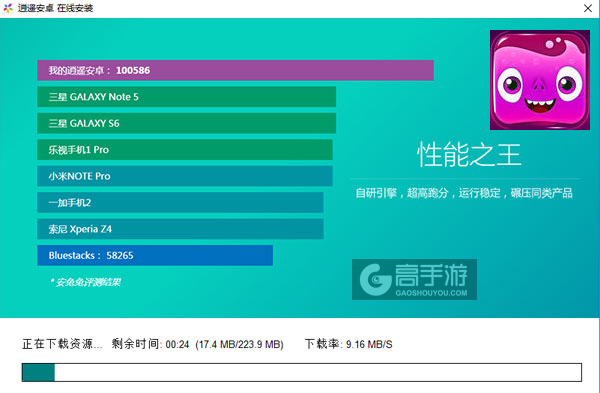Click the 剩余时间 00:24 remaining time
This screenshot has width=600, height=393.
click(x=150, y=344)
